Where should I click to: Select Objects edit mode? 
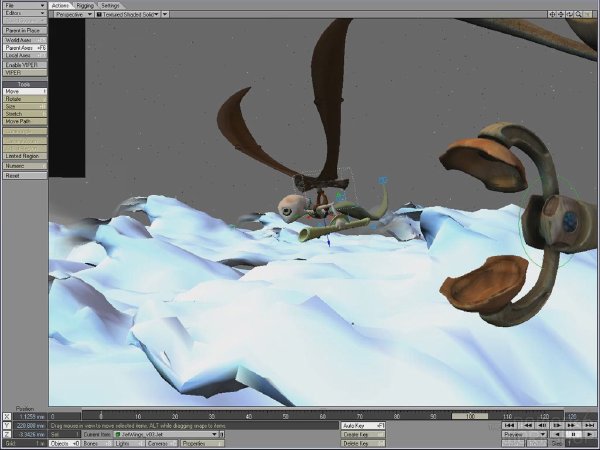pyautogui.click(x=64, y=443)
